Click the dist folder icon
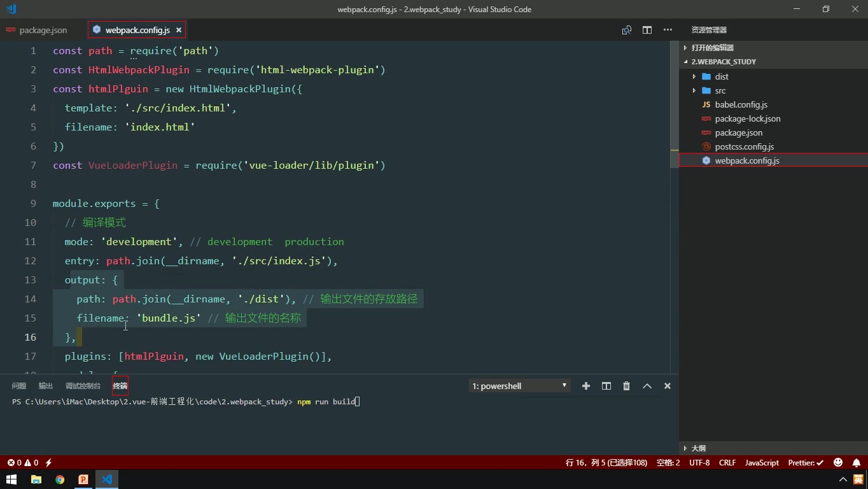Viewport: 868px width, 489px height. tap(706, 76)
